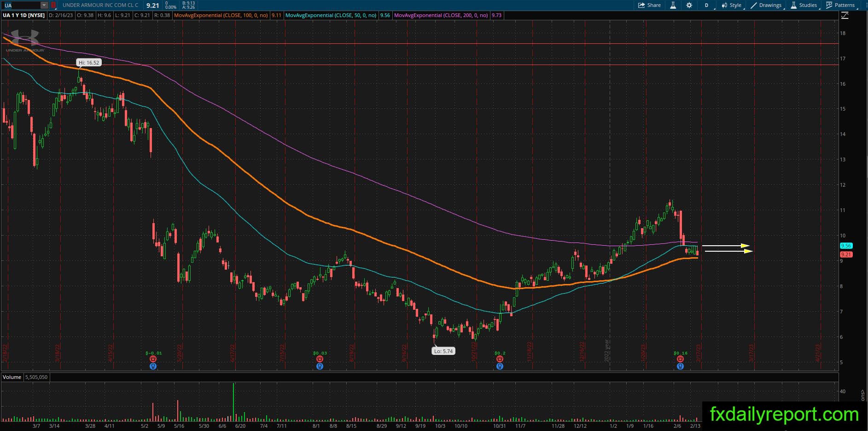This screenshot has width=868, height=431.
Task: Open the Studies dropdown menu
Action: (x=804, y=5)
